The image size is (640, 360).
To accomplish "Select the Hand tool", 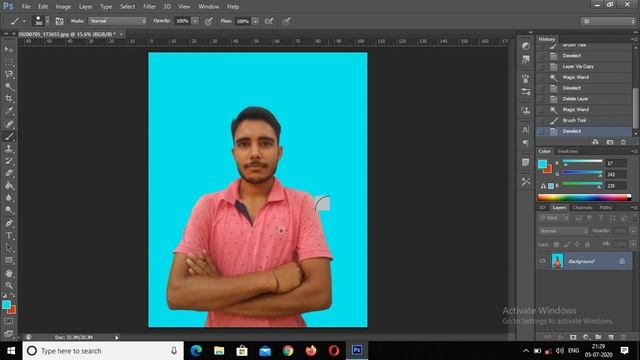I will (x=9, y=273).
